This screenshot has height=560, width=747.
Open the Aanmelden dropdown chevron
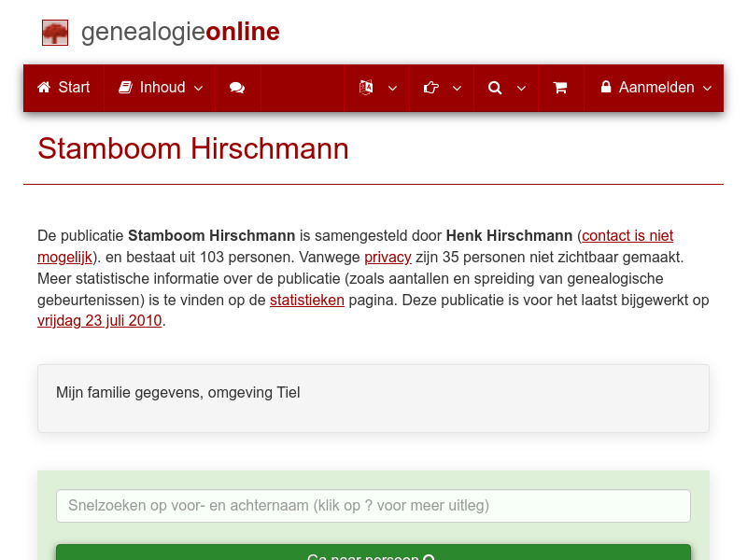pyautogui.click(x=708, y=89)
